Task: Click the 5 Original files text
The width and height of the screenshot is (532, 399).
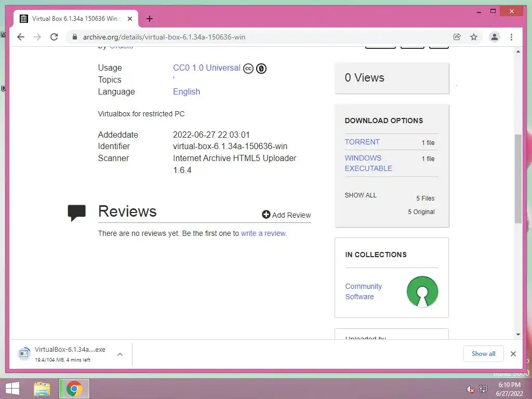Action: pyautogui.click(x=421, y=212)
